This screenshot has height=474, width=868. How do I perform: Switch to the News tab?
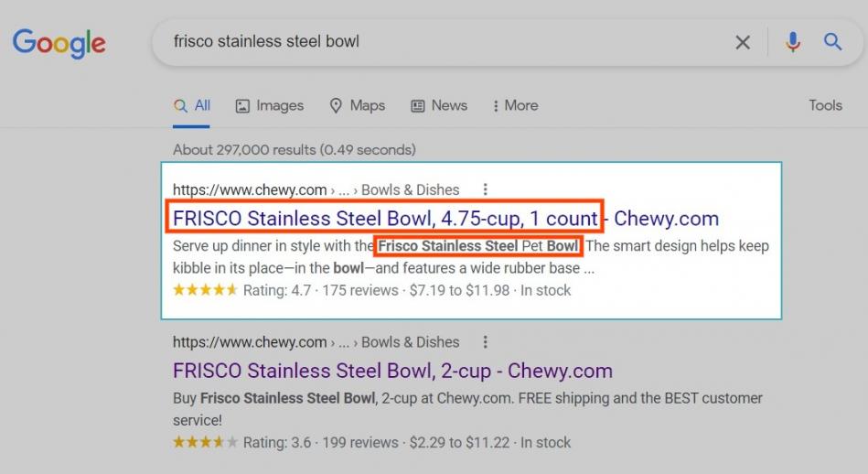point(439,105)
